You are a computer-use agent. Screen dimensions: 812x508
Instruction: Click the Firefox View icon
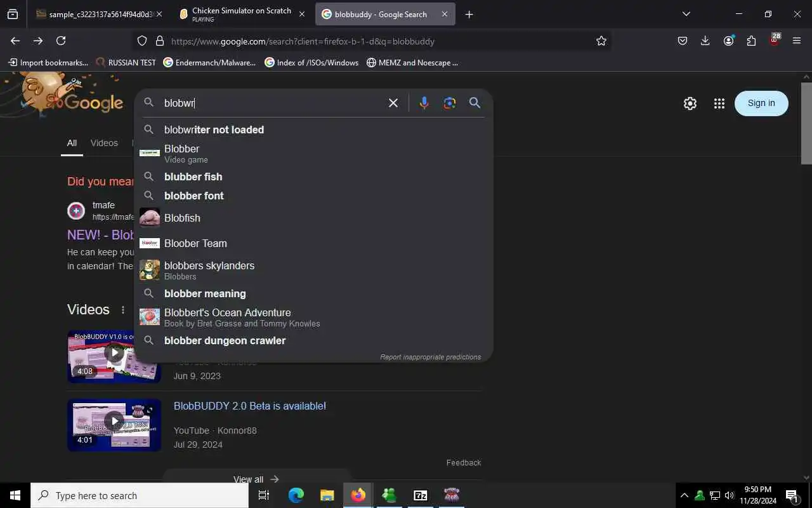(x=13, y=14)
